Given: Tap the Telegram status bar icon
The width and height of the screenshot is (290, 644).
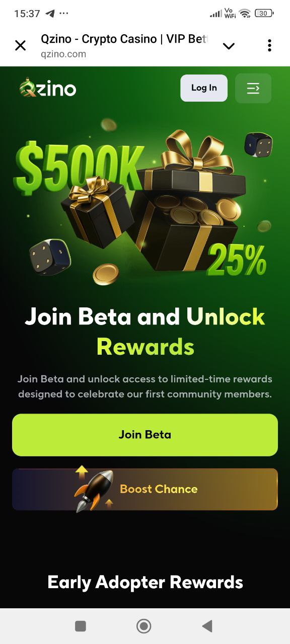Looking at the screenshot, I should [50, 14].
